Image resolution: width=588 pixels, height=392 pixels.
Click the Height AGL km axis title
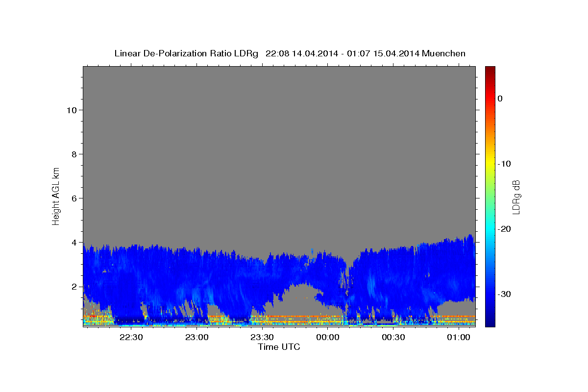pyautogui.click(x=56, y=196)
